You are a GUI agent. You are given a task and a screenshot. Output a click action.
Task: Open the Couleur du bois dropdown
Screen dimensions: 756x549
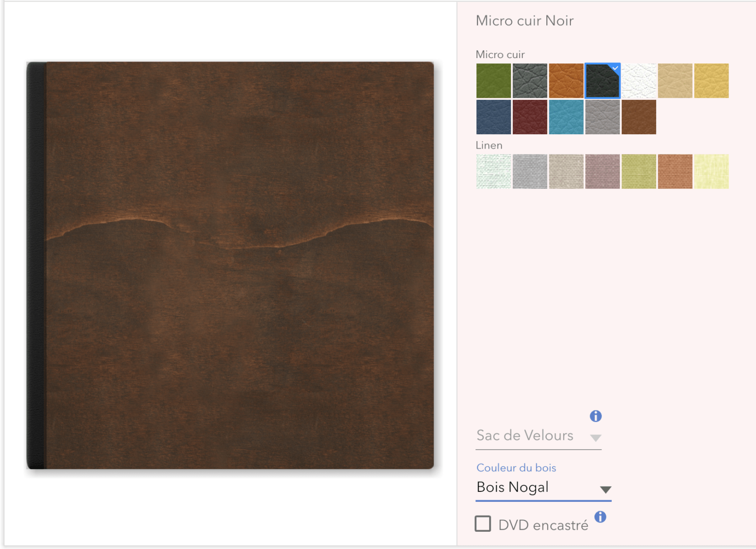coord(543,488)
